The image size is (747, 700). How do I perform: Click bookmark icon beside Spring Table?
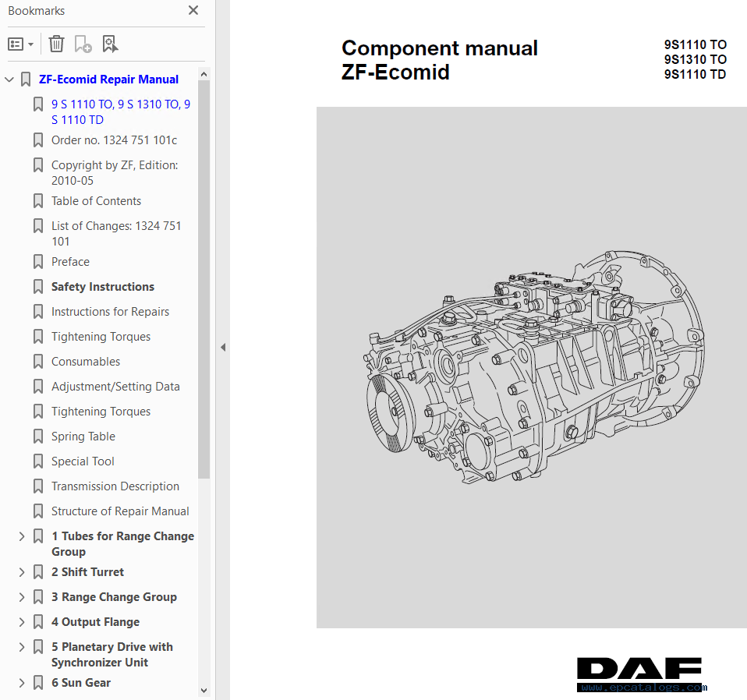point(38,437)
